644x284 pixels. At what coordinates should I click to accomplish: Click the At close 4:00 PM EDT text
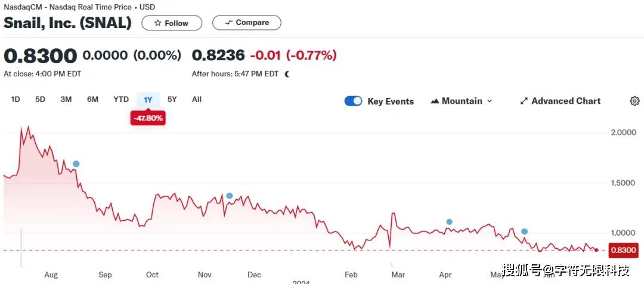click(x=42, y=75)
